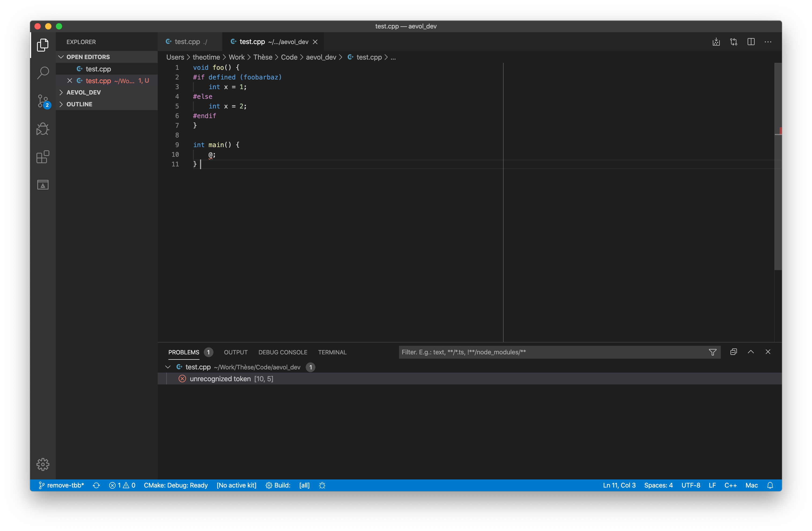
Task: Split the editor using the toolbar icon
Action: click(751, 42)
